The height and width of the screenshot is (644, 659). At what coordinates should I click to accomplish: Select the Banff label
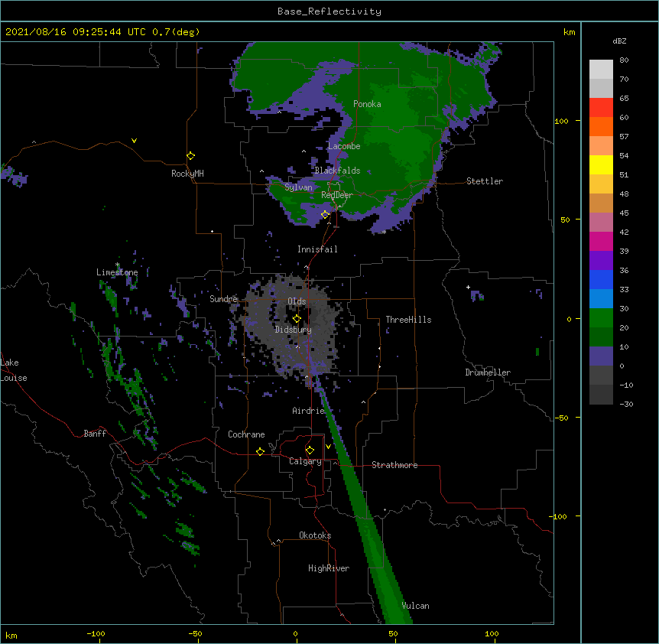tap(95, 434)
